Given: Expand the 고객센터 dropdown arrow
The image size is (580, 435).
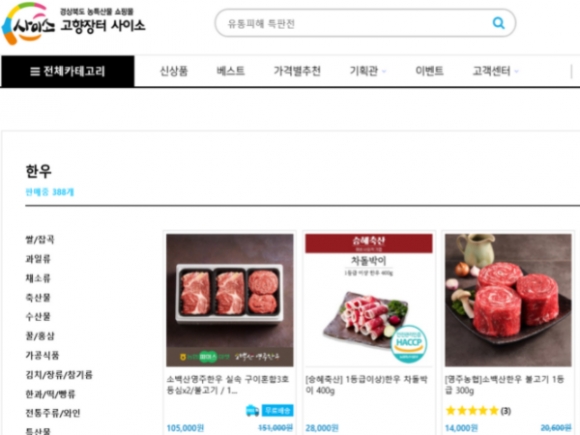Looking at the screenshot, I should [x=516, y=71].
